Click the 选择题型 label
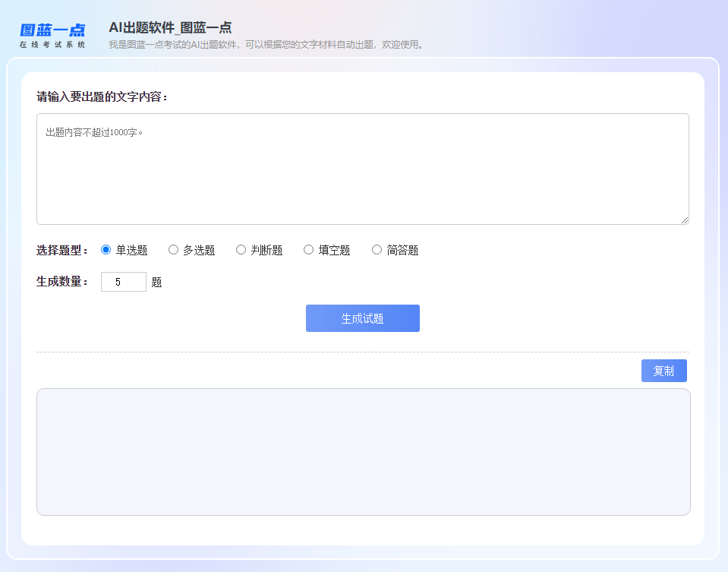Viewport: 728px width, 572px height. point(62,251)
